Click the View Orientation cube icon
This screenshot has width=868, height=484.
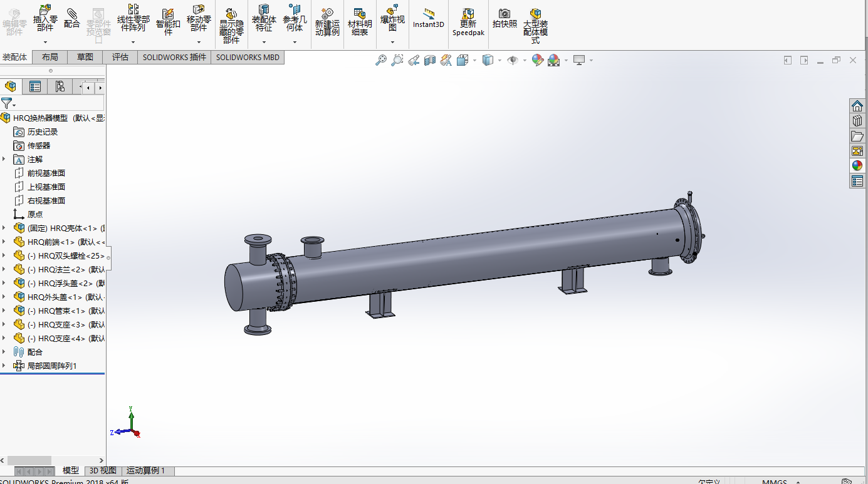(463, 60)
